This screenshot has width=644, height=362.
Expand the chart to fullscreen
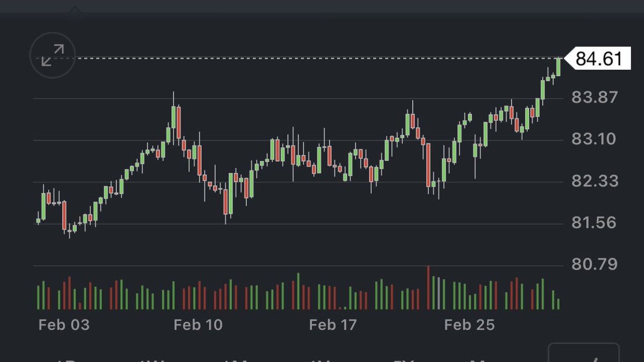pos(53,55)
